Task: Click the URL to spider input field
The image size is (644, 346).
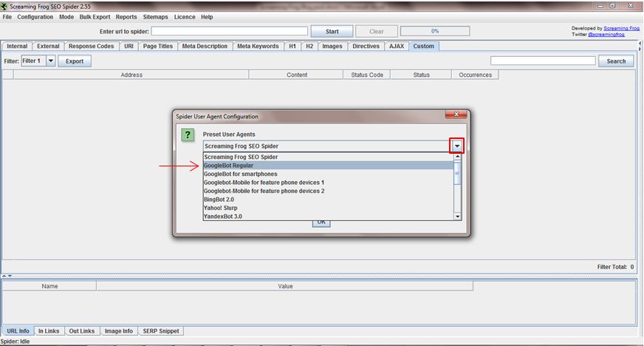Action: pyautogui.click(x=229, y=31)
